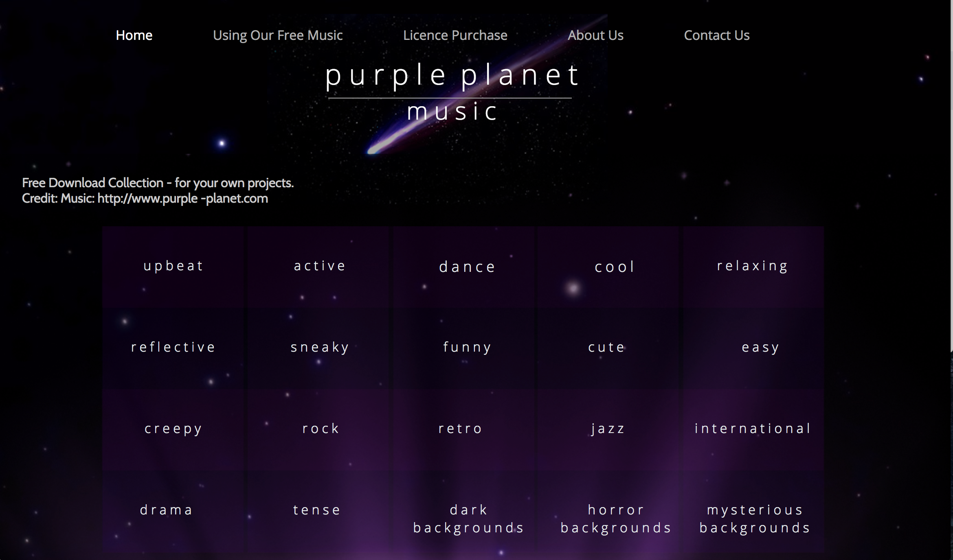The image size is (953, 560).
Task: Click the purple planet music logo
Action: 452,92
